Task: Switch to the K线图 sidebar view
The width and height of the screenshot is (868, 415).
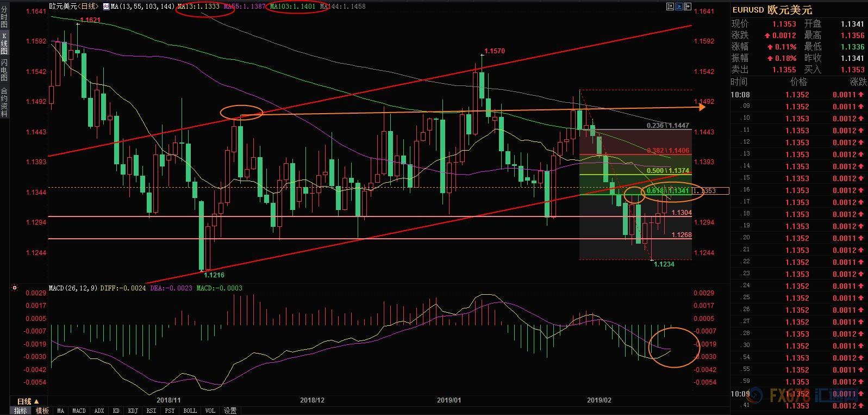Action: tap(4, 43)
